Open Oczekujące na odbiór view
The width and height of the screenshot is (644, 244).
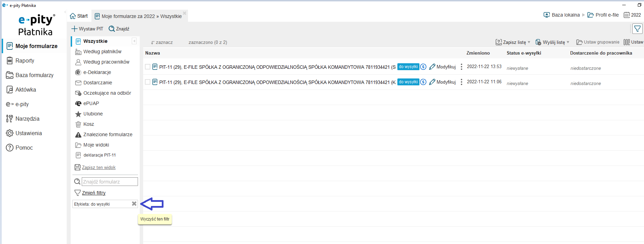(103, 93)
